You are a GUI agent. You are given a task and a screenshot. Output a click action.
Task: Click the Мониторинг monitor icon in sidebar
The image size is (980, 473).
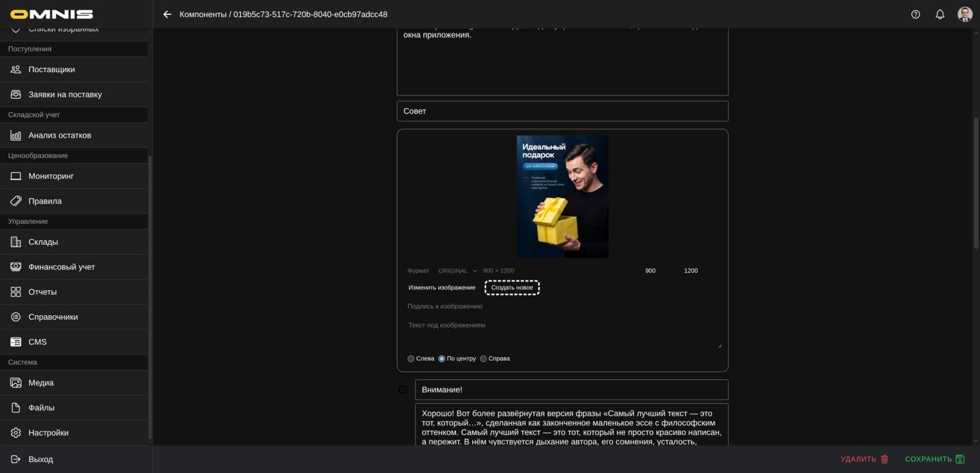click(16, 176)
